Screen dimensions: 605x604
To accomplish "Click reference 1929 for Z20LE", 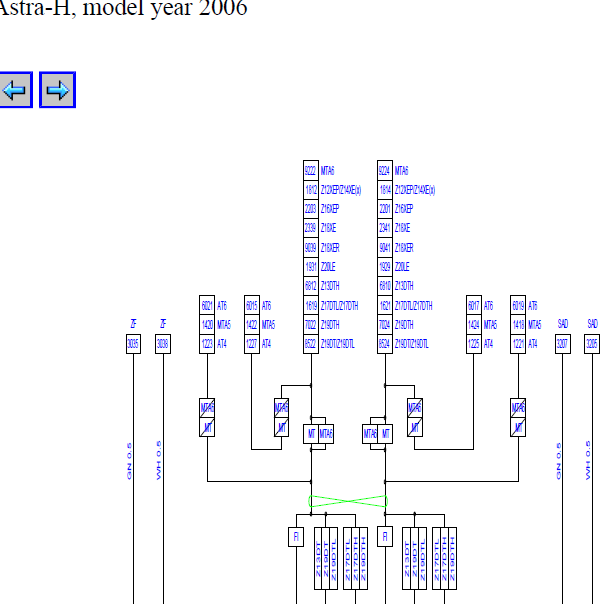I will [385, 267].
